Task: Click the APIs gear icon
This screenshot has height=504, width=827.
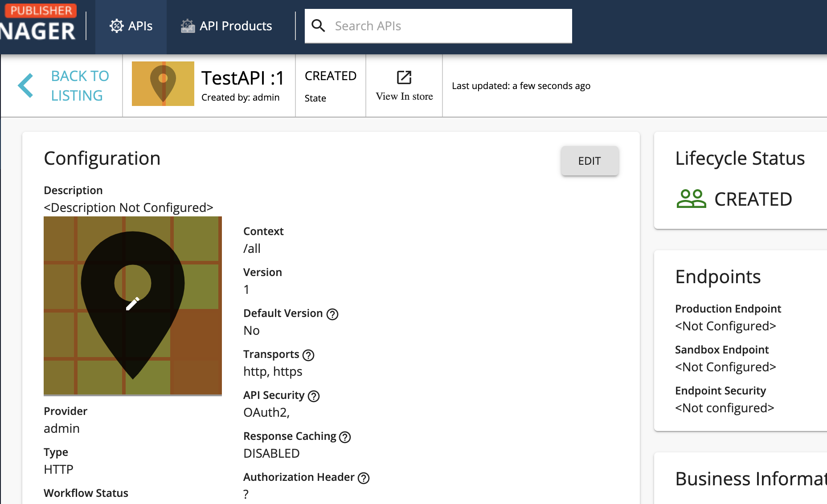Action: 116,26
